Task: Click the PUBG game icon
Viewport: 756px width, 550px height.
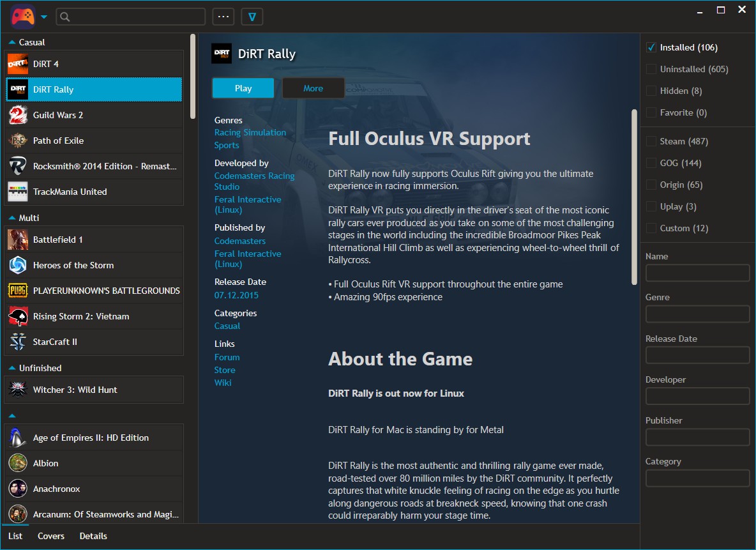Action: coord(18,291)
